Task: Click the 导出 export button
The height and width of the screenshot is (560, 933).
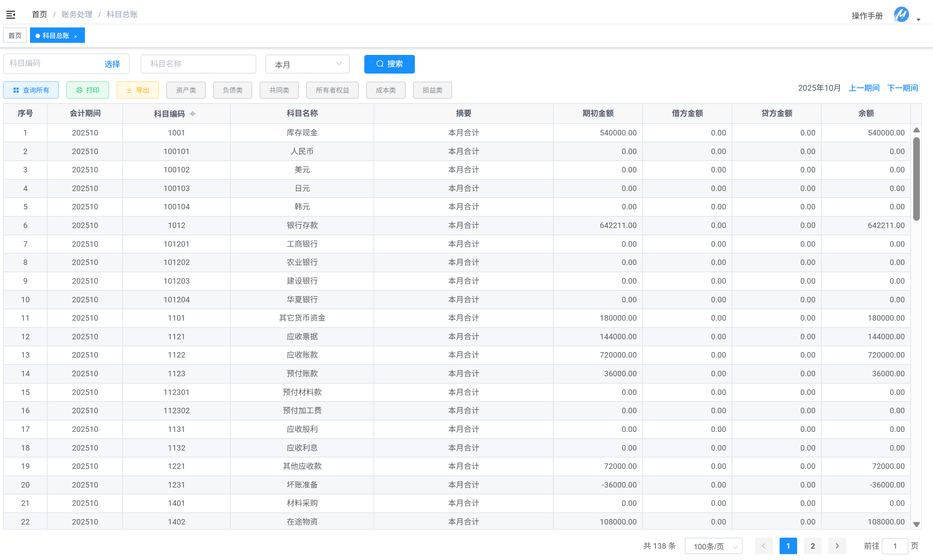Action: coord(137,90)
